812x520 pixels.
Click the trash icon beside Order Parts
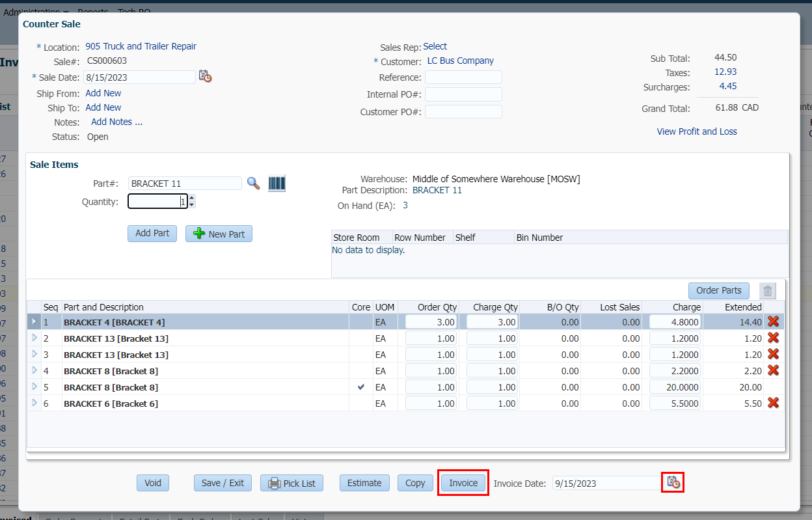[x=768, y=291]
